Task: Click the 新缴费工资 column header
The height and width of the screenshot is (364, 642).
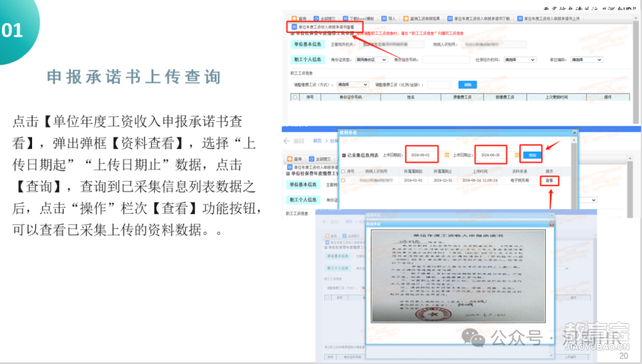Action: (505, 97)
